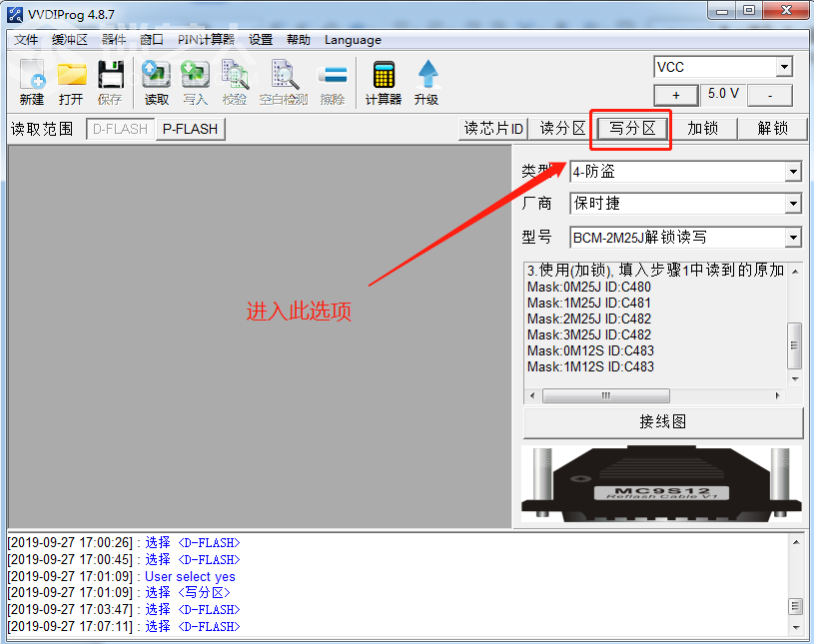
Task: Open the PIN计算器 menu
Action: pyautogui.click(x=206, y=40)
